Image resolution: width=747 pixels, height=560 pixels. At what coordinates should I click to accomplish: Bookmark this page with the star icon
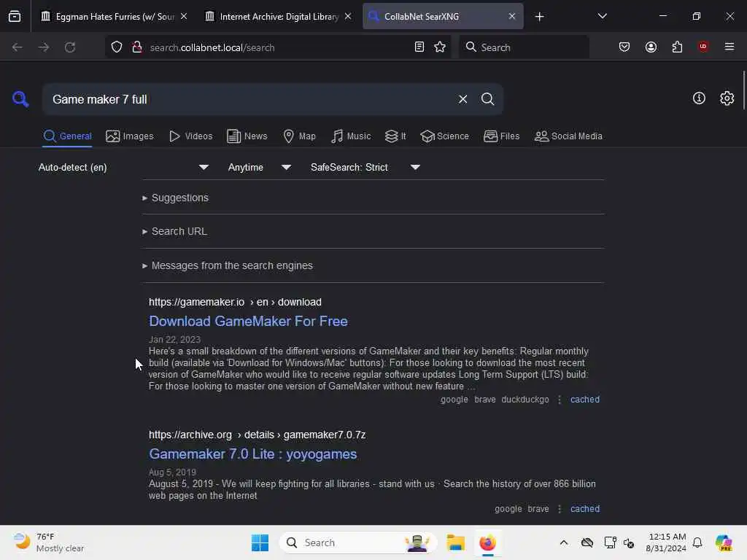tap(440, 47)
